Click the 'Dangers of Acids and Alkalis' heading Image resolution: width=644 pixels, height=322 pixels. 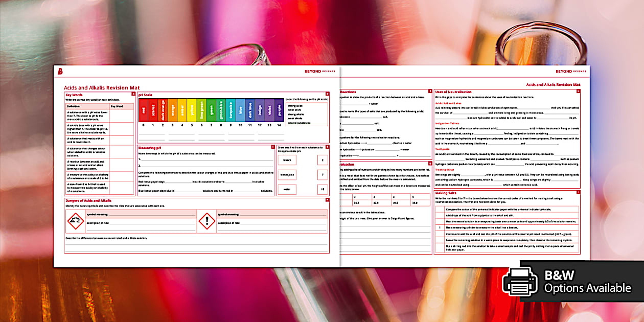88,201
